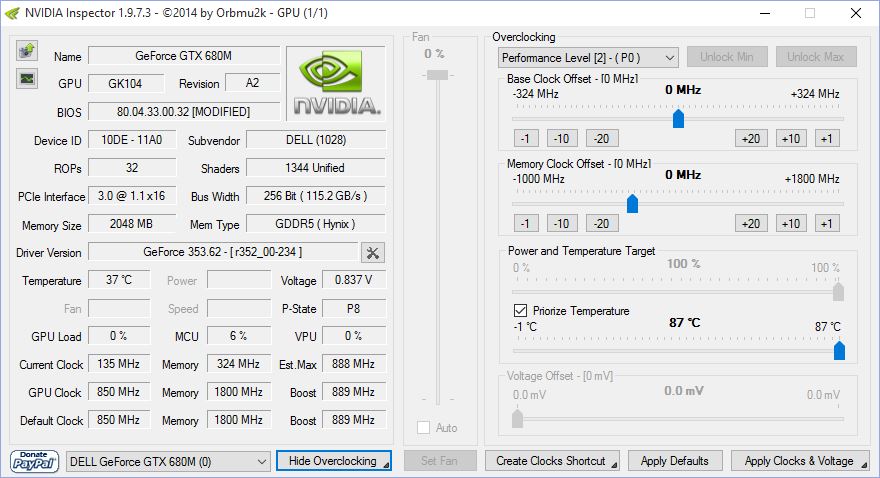Click the temperature target slider handle
Viewport: 880px width, 478px height.
[840, 351]
